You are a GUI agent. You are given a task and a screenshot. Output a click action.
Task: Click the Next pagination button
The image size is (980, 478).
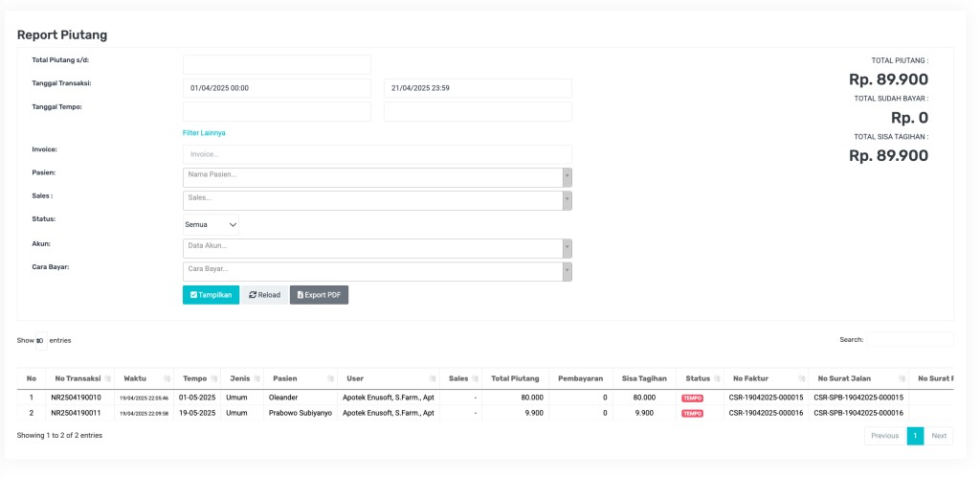(x=939, y=436)
